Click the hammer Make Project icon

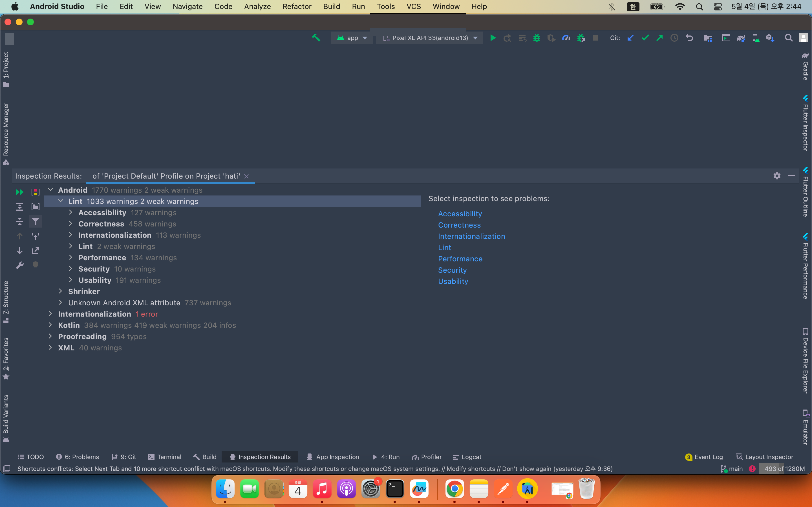(316, 38)
